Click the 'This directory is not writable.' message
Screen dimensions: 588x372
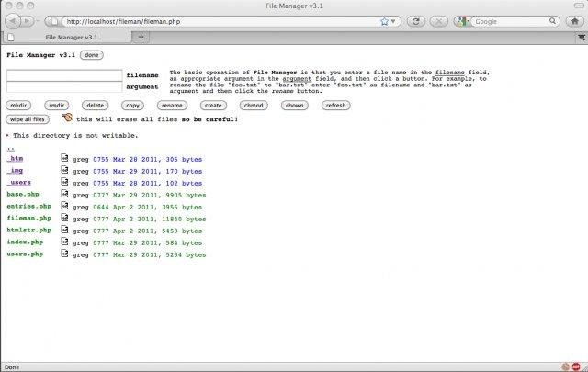click(75, 135)
